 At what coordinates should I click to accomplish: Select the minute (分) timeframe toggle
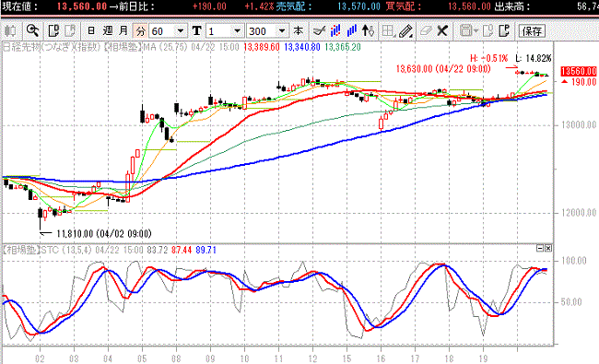click(x=141, y=31)
